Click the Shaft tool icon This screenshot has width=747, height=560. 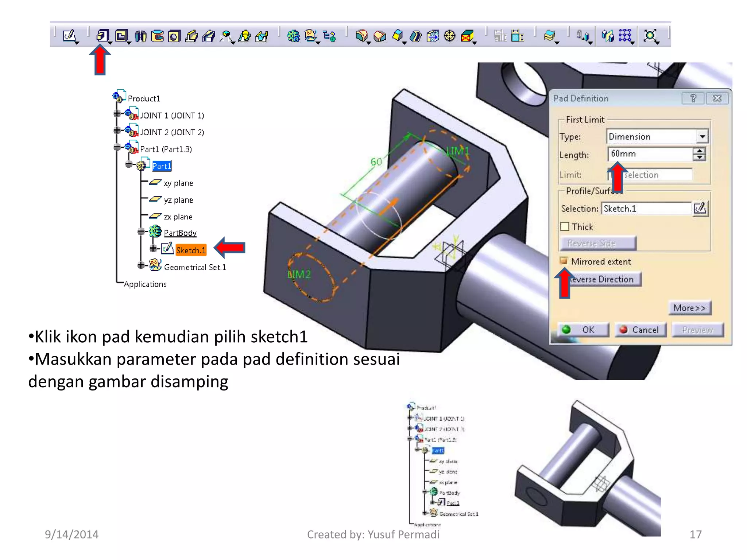[x=140, y=36]
